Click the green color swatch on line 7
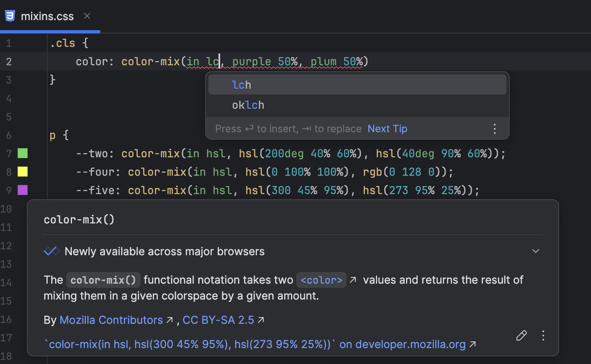This screenshot has width=591, height=364. pos(22,153)
